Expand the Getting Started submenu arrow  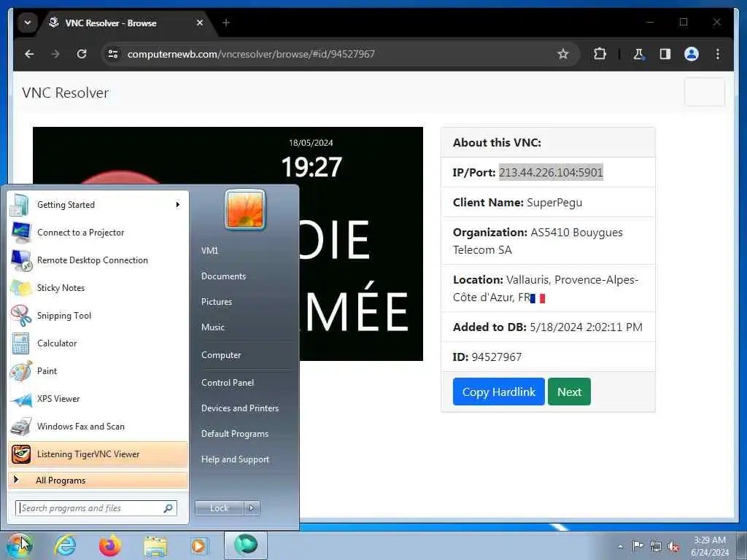pyautogui.click(x=178, y=205)
